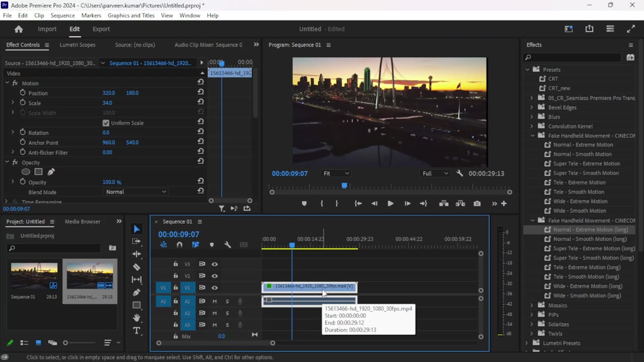Click the Extract button

[x=460, y=204]
